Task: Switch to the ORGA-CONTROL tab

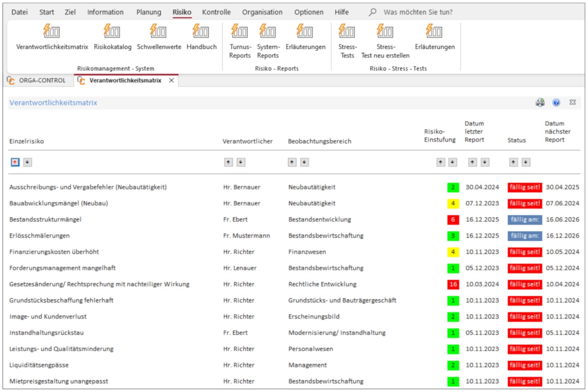Action: (x=41, y=80)
